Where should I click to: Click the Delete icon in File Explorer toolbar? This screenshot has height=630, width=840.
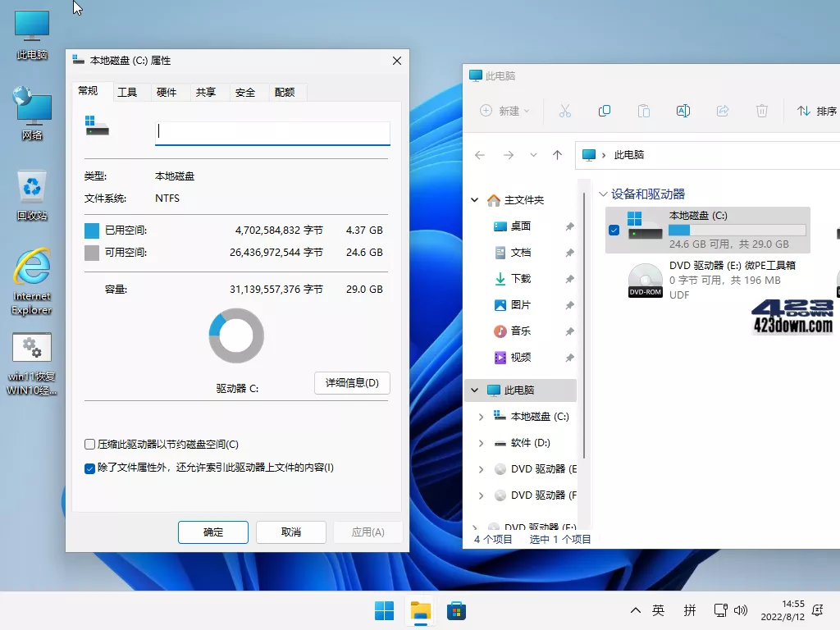[762, 111]
